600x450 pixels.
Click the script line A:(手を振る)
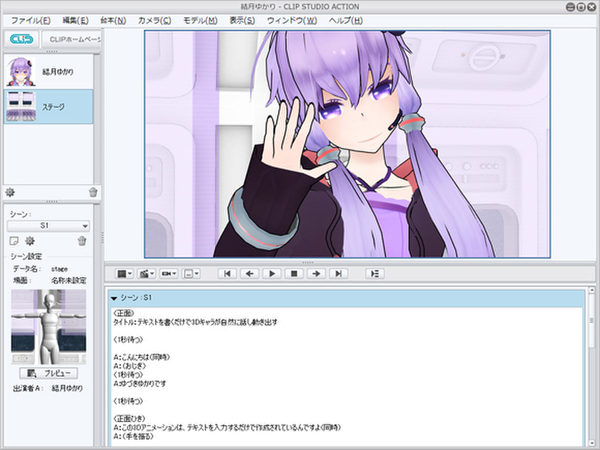click(x=134, y=436)
